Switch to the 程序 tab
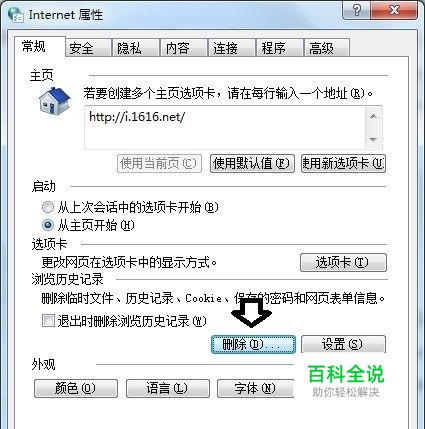Viewport: 425px width, 429px height. coord(279,48)
